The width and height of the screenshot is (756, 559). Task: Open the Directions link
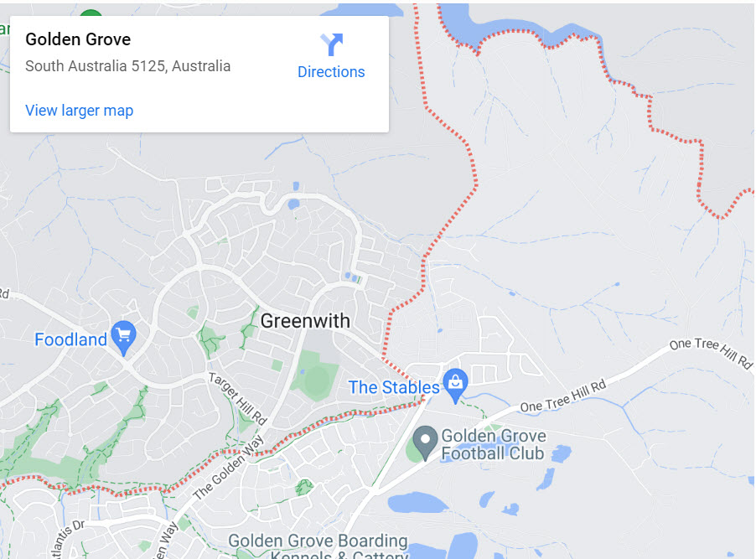(x=331, y=72)
